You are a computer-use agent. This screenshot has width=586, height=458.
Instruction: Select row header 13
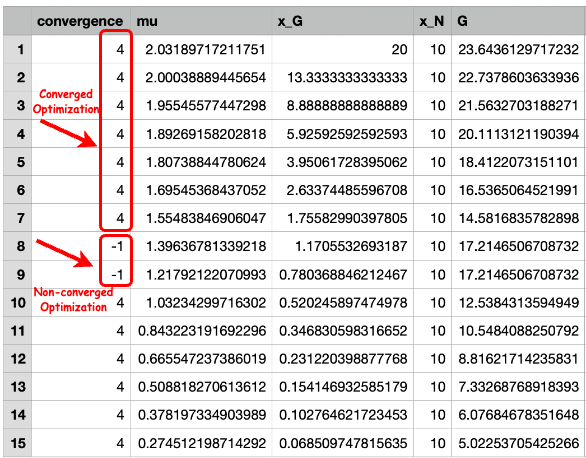click(x=18, y=387)
